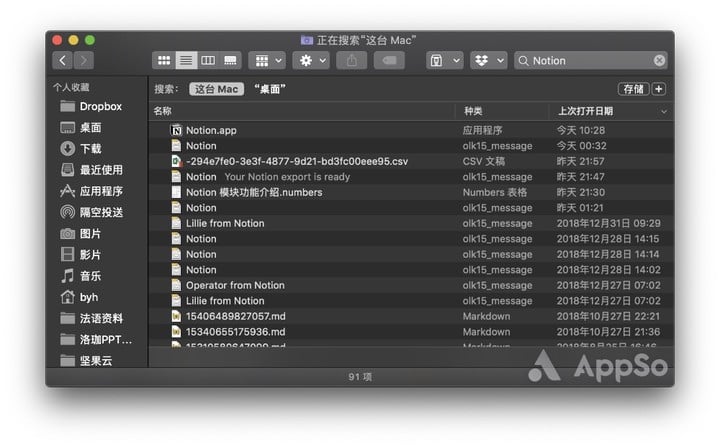Click the CSV 文稿 kind cell

point(484,161)
